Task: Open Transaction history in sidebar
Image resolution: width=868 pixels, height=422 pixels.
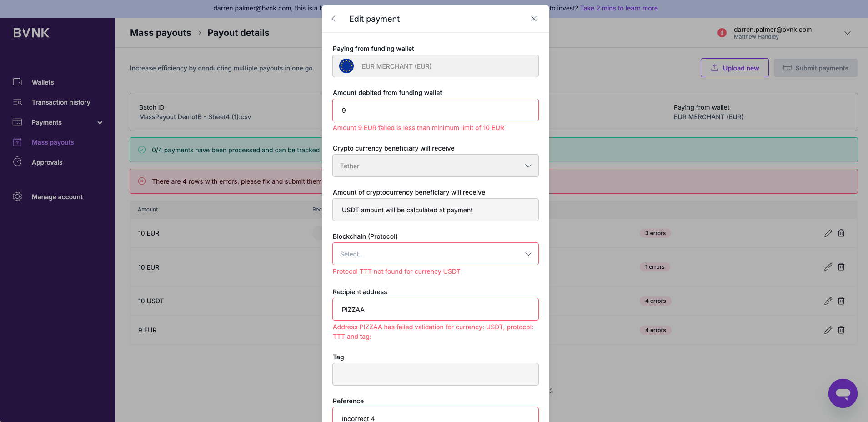Action: pos(61,102)
